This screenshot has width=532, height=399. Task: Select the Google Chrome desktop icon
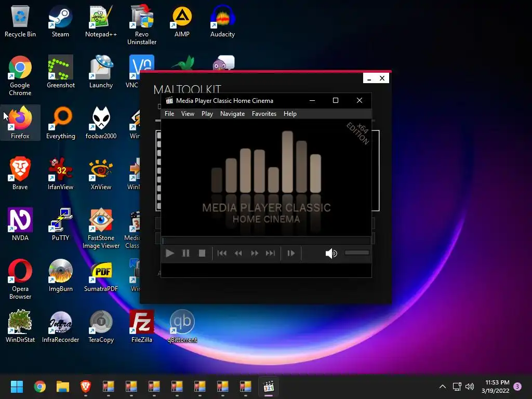click(20, 76)
